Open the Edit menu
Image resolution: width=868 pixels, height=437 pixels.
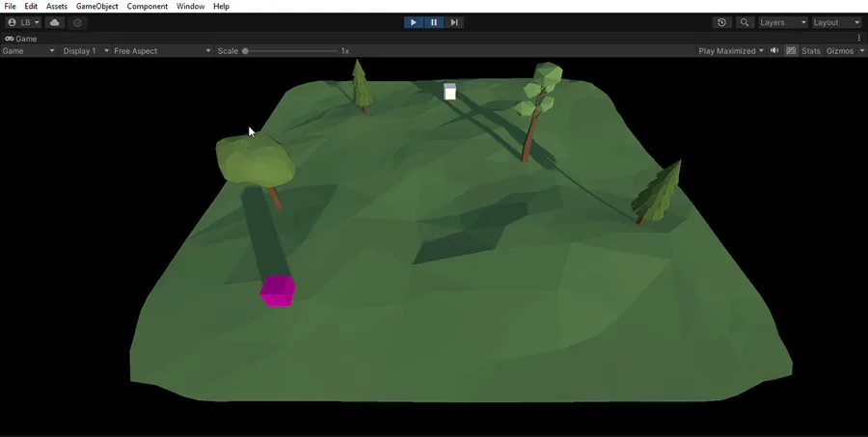coord(31,6)
